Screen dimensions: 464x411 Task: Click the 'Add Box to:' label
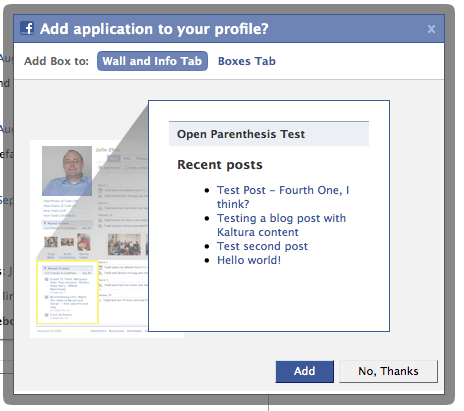pyautogui.click(x=56, y=61)
